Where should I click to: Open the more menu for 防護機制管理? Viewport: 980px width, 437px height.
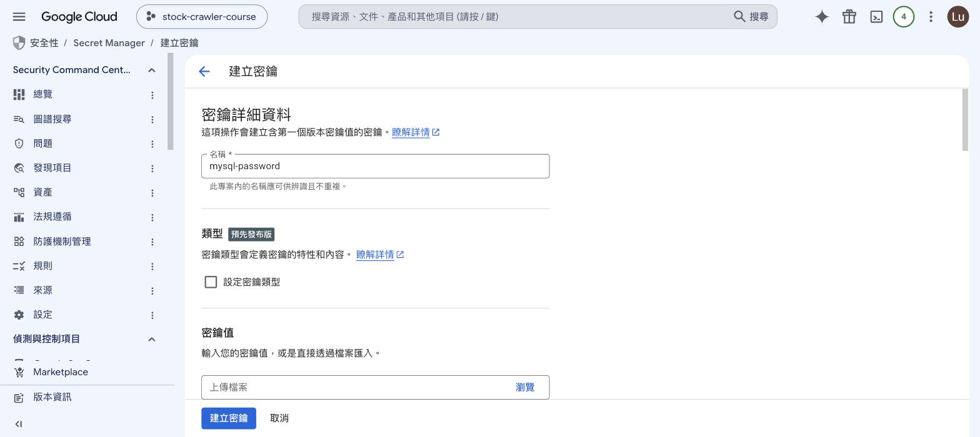(x=152, y=242)
